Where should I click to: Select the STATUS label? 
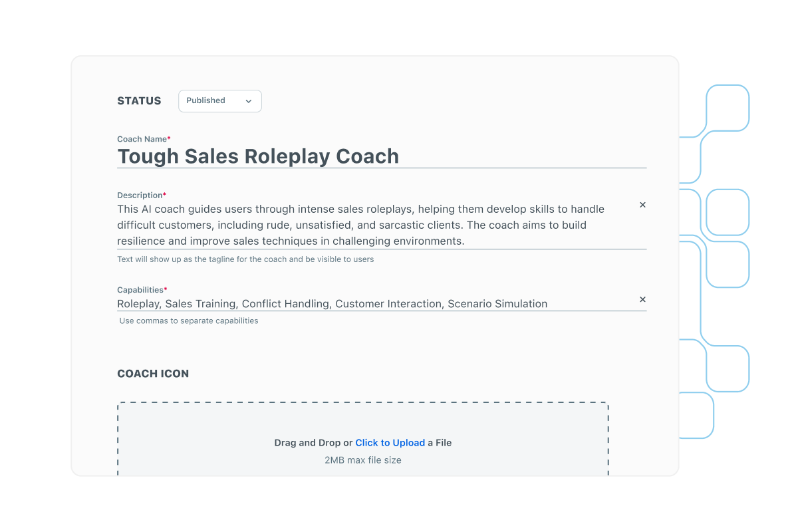139,101
